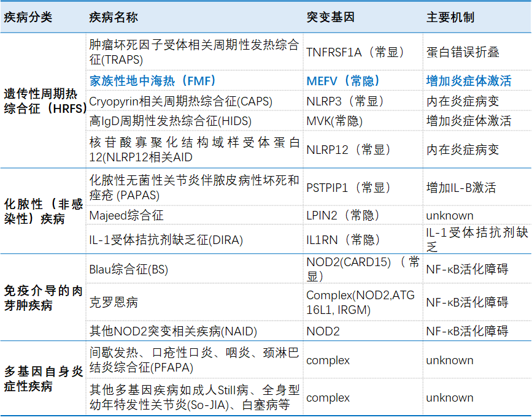Select IL-1受体拮抗剂缺乏征(DIRA) disease name
This screenshot has height=420, width=532.
166,240
